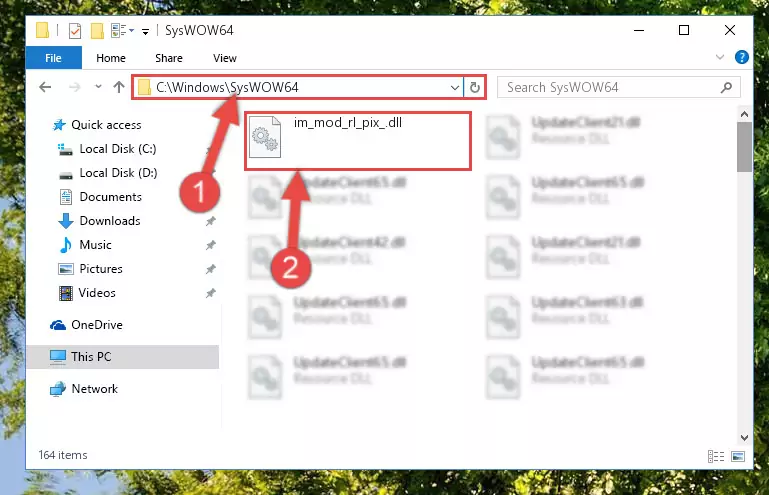This screenshot has width=769, height=495.
Task: Click the Search SysWOW64 field
Action: (x=618, y=87)
